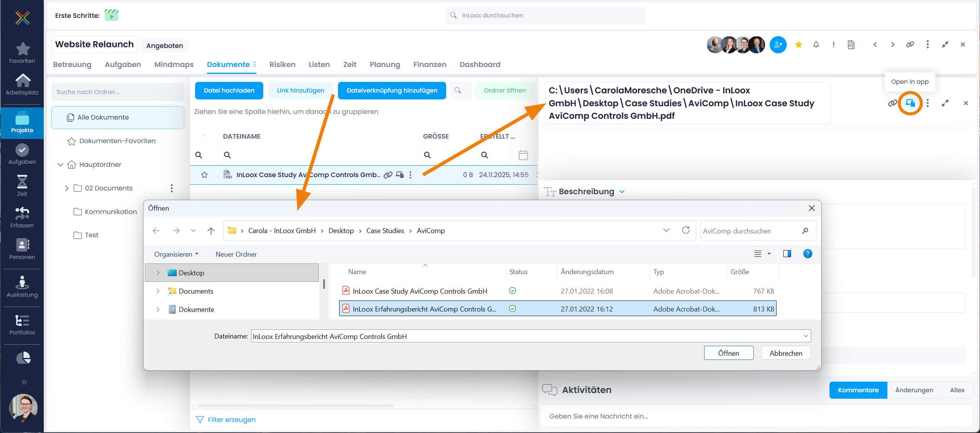Viewport: 980px width, 433px height.
Task: Open Dateiname combo box dropdown arrow
Action: (805, 336)
